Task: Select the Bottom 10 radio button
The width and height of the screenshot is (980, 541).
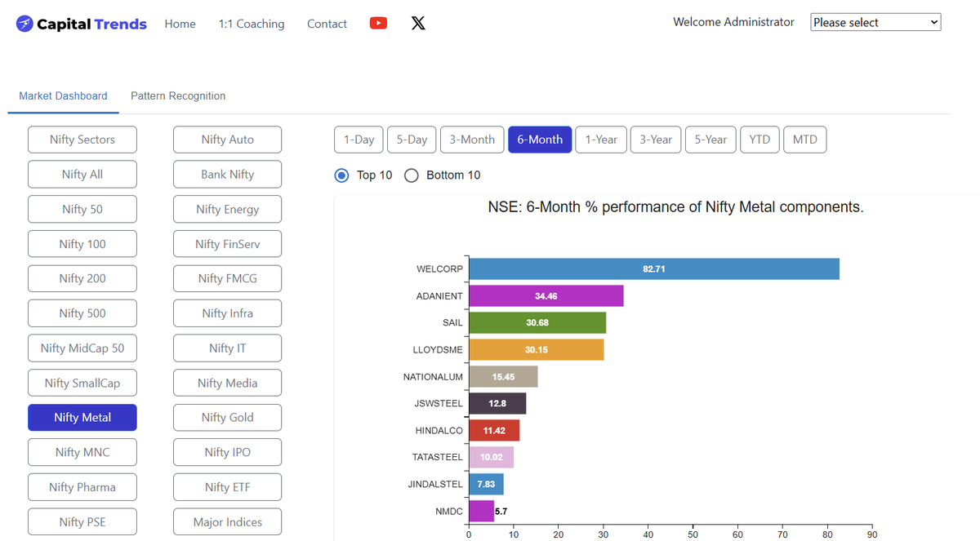Action: (412, 175)
